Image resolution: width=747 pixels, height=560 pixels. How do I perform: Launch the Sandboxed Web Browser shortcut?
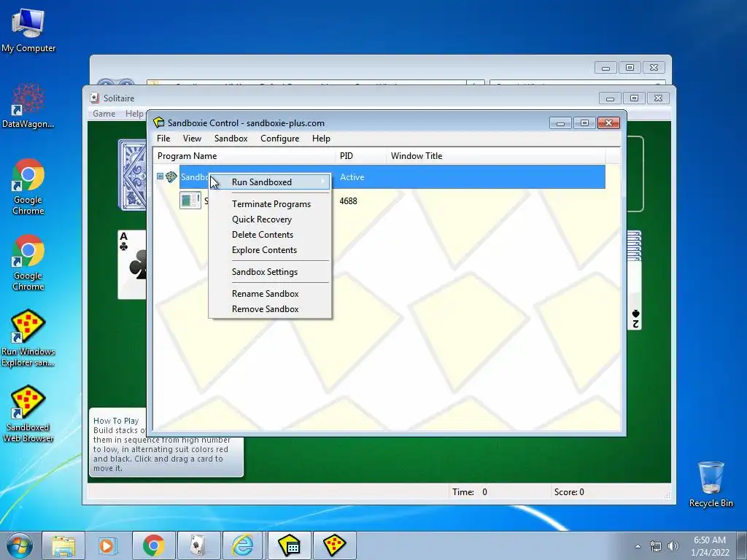28,413
